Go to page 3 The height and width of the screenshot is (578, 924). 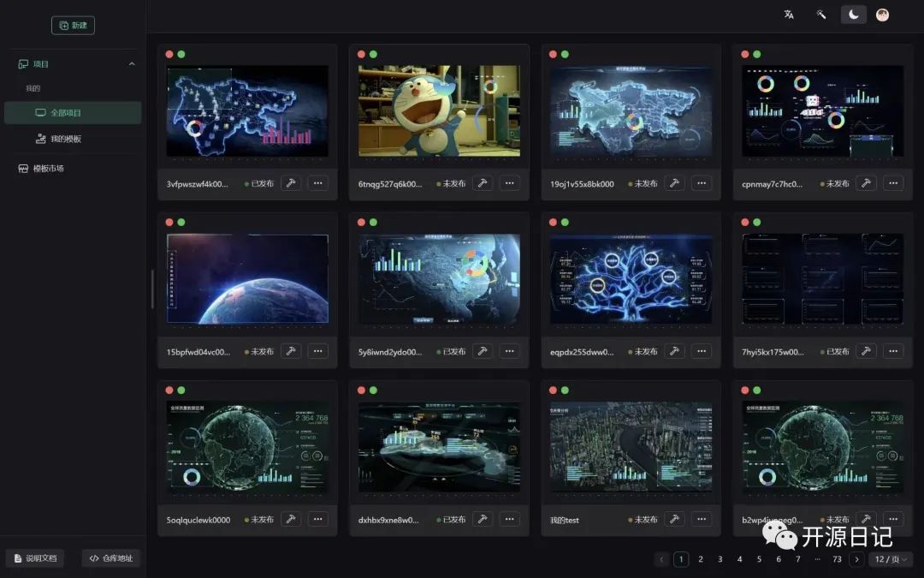pos(720,559)
